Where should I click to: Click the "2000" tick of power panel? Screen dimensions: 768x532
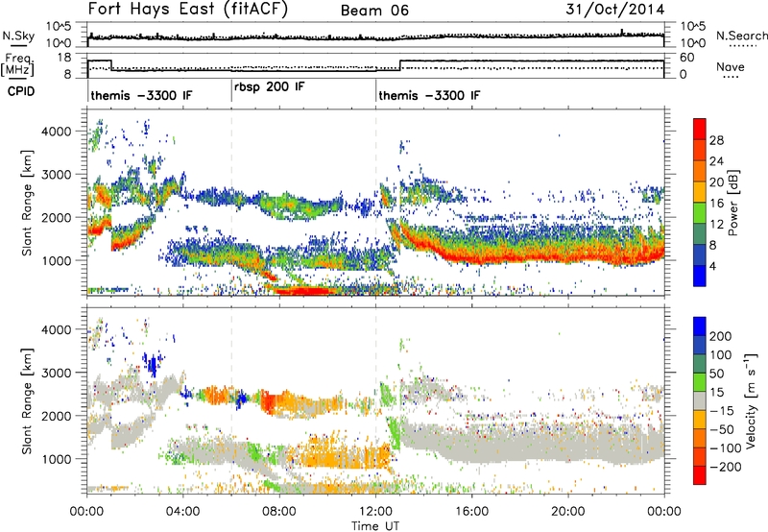point(57,217)
